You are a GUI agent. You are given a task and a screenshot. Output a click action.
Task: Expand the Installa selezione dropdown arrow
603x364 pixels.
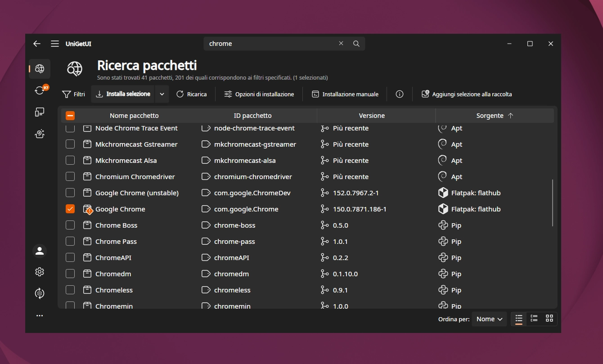(162, 94)
